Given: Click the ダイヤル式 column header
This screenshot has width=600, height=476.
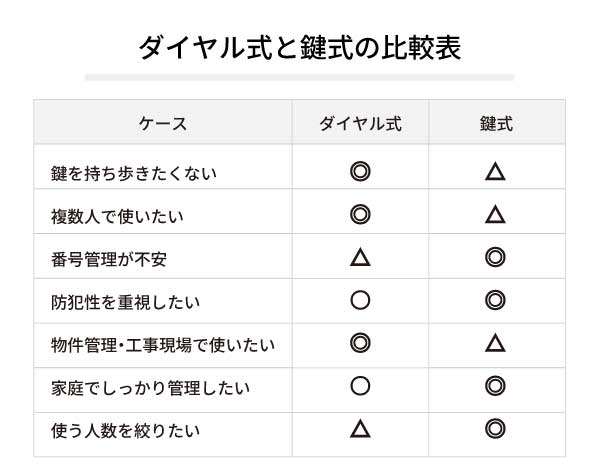Looking at the screenshot, I should coord(360,124).
